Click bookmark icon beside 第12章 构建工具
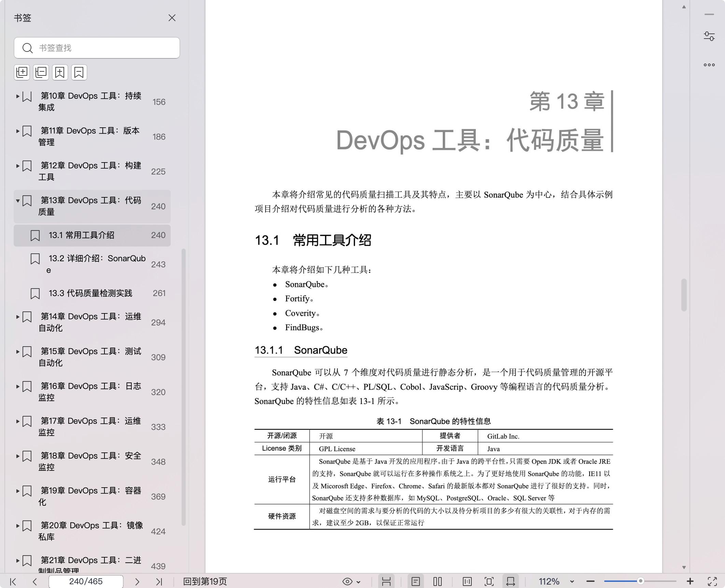The image size is (725, 588). [27, 166]
